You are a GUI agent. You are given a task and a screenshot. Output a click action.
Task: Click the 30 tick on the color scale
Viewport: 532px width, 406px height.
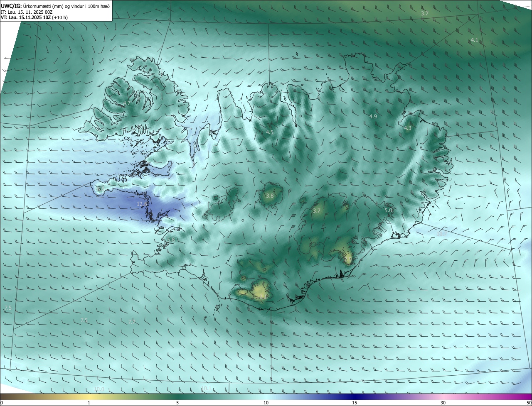click(443, 403)
